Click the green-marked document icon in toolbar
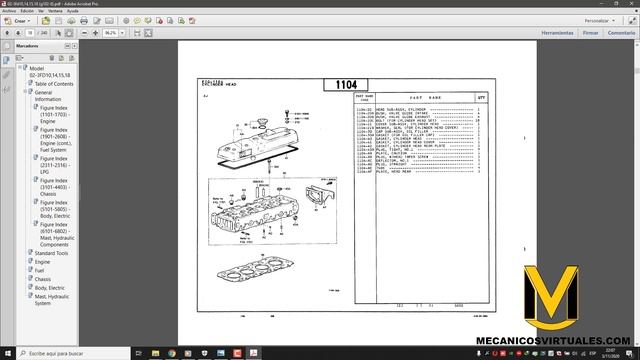Screen dimensions: 640x360 point(181,21)
